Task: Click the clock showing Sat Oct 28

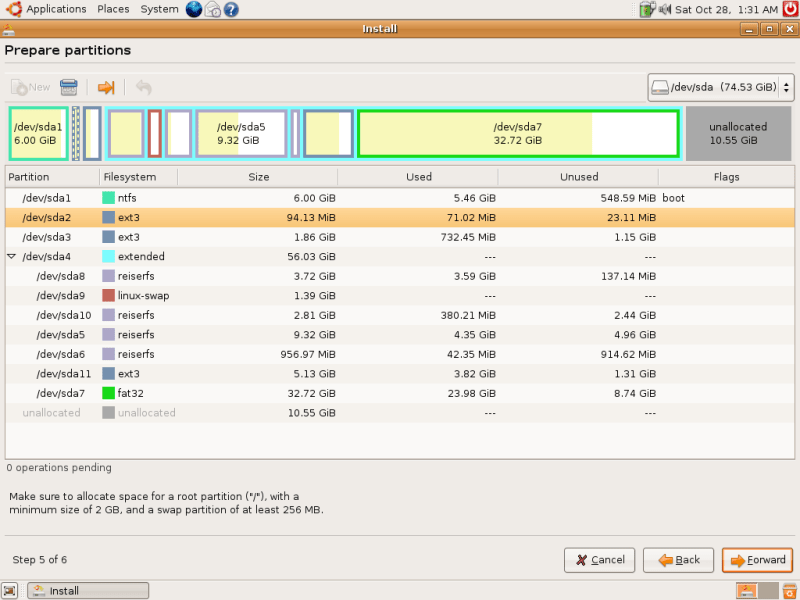Action: (726, 9)
